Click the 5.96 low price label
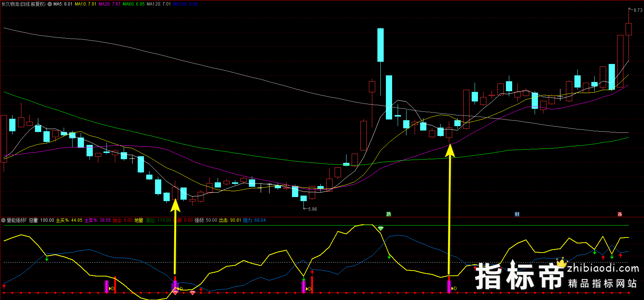The width and height of the screenshot is (644, 300). click(x=312, y=209)
